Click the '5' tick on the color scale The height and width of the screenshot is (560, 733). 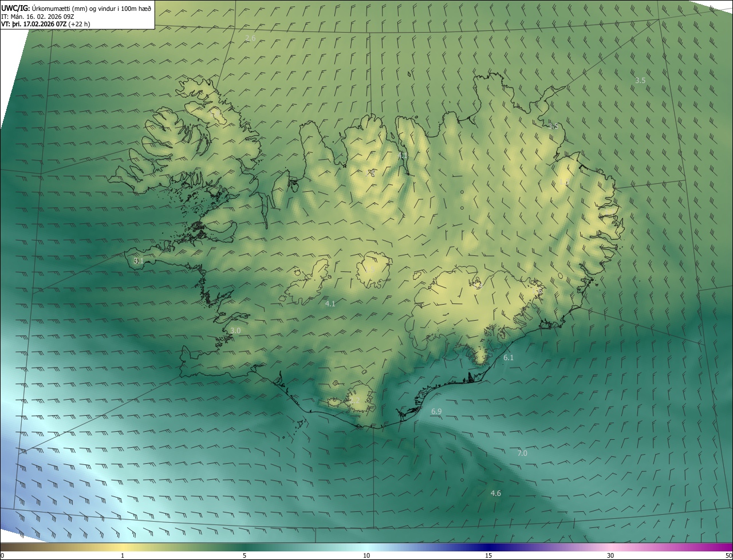pos(245,556)
